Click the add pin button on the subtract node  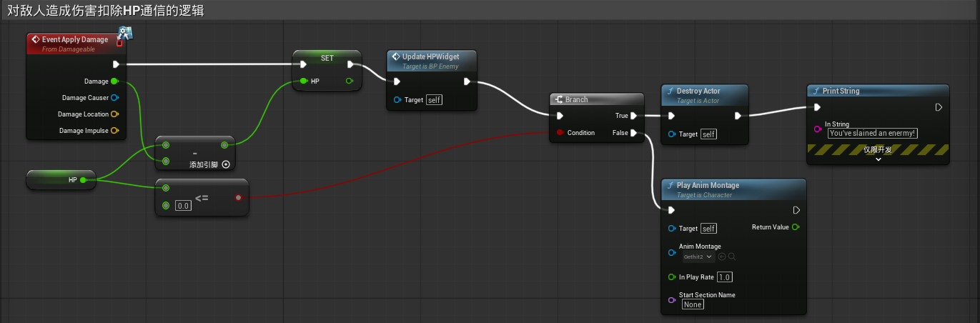point(226,164)
